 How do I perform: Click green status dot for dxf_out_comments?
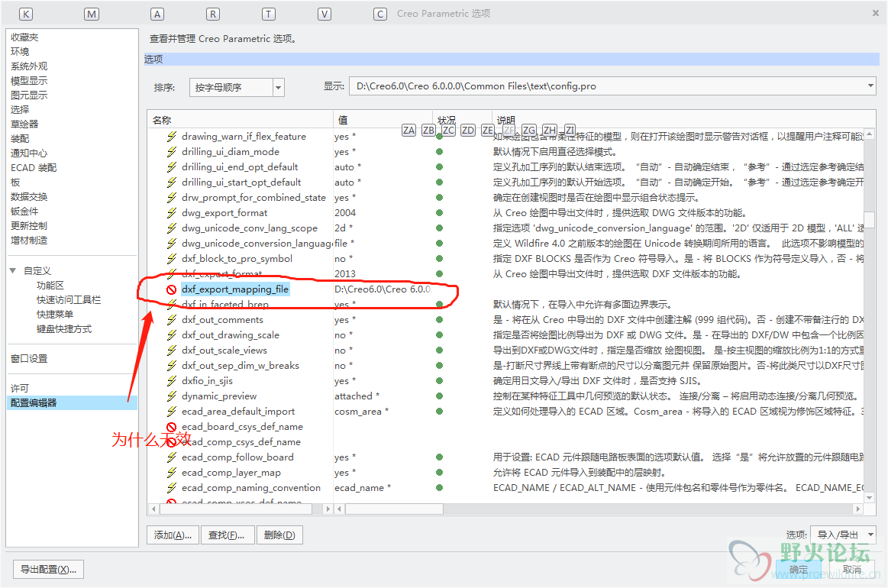[440, 320]
